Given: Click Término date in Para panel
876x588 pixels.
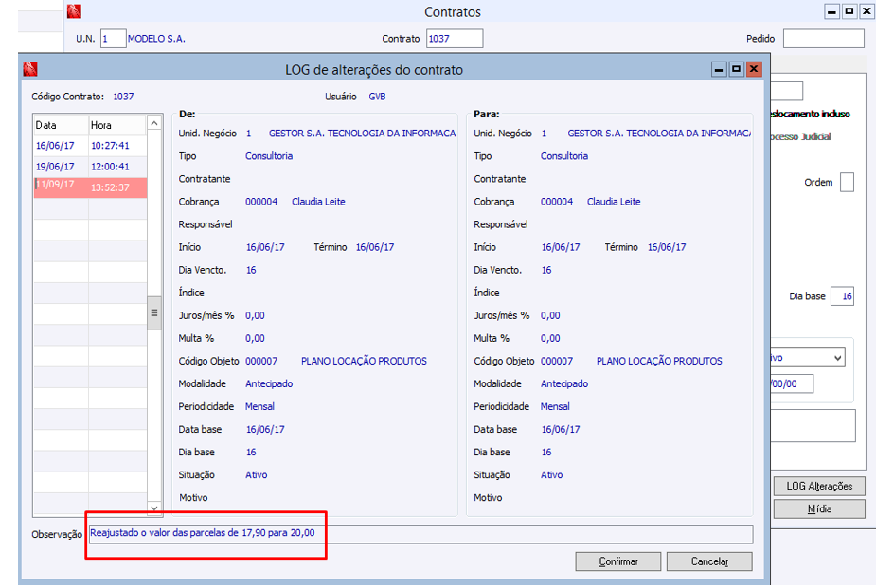Looking at the screenshot, I should (x=667, y=247).
